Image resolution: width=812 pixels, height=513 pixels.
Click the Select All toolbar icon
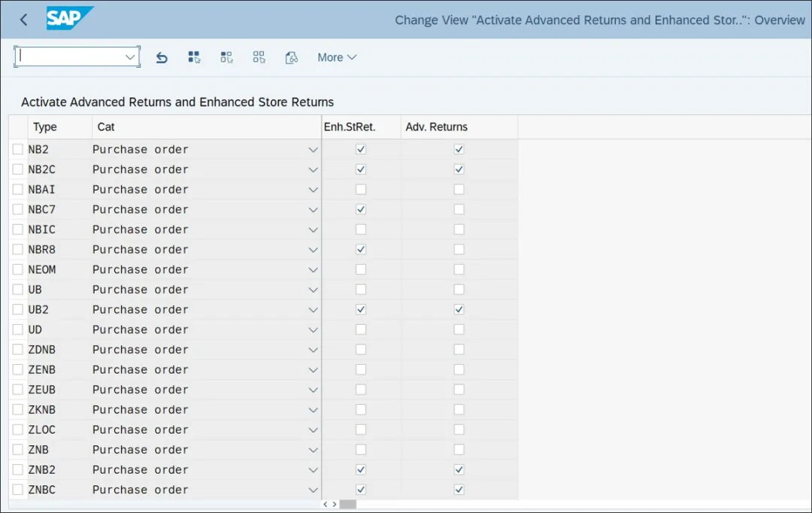point(194,57)
